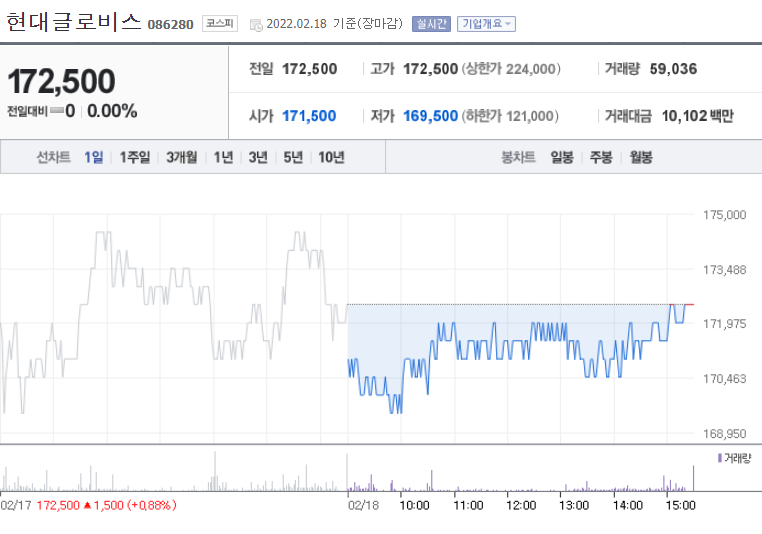The width and height of the screenshot is (762, 534).
Task: Click the 현대글로비스 stock name title
Action: point(74,22)
